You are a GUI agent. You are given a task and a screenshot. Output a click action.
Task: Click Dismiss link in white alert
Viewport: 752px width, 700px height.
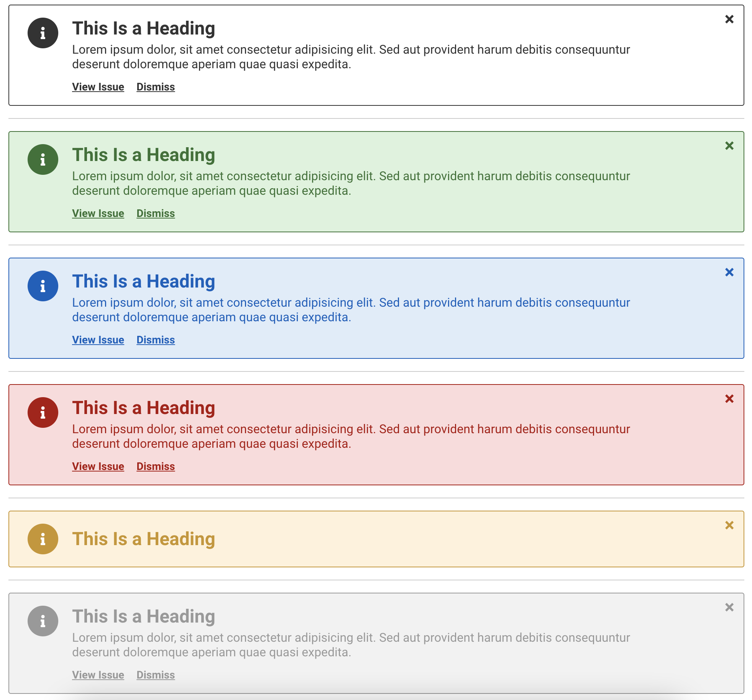pyautogui.click(x=156, y=87)
